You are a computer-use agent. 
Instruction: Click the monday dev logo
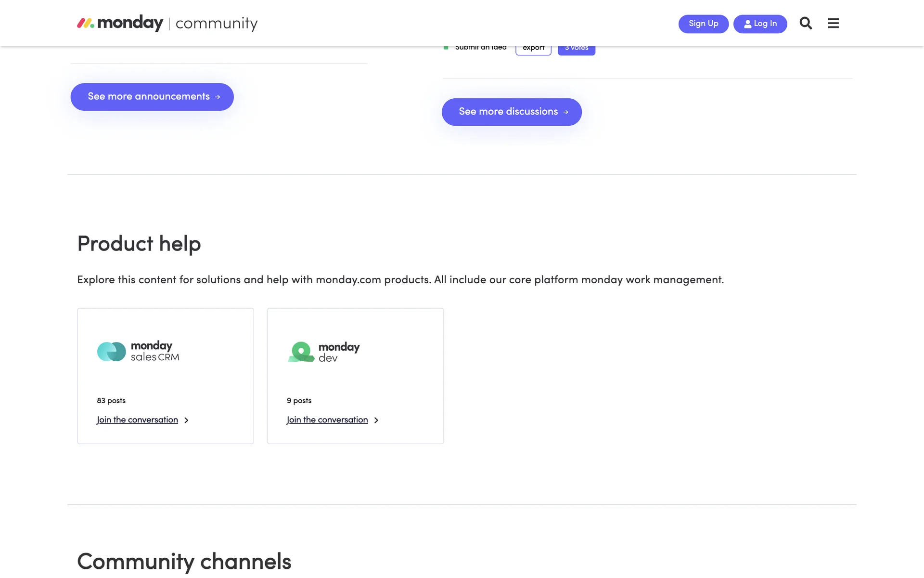pyautogui.click(x=324, y=352)
